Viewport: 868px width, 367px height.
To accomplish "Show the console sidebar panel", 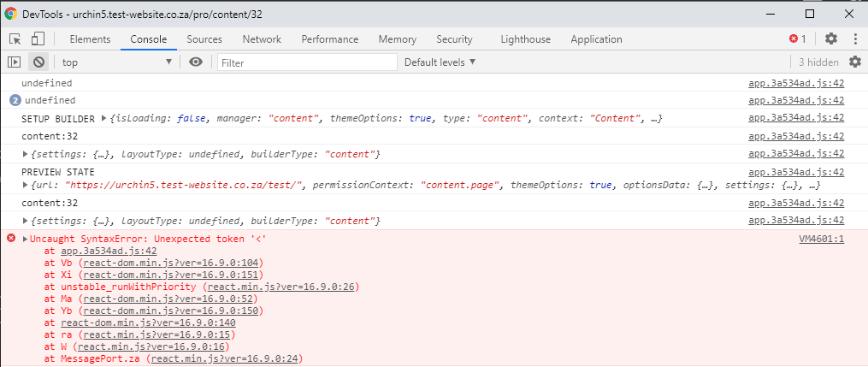I will (15, 62).
